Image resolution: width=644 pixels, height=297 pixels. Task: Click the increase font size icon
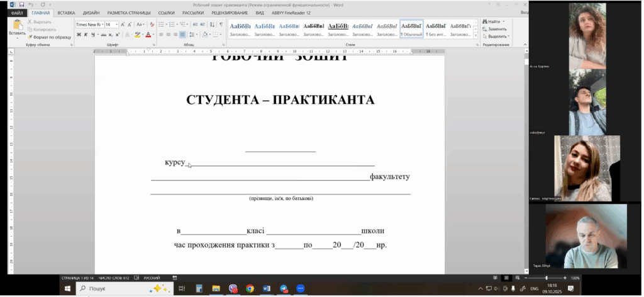(x=123, y=25)
